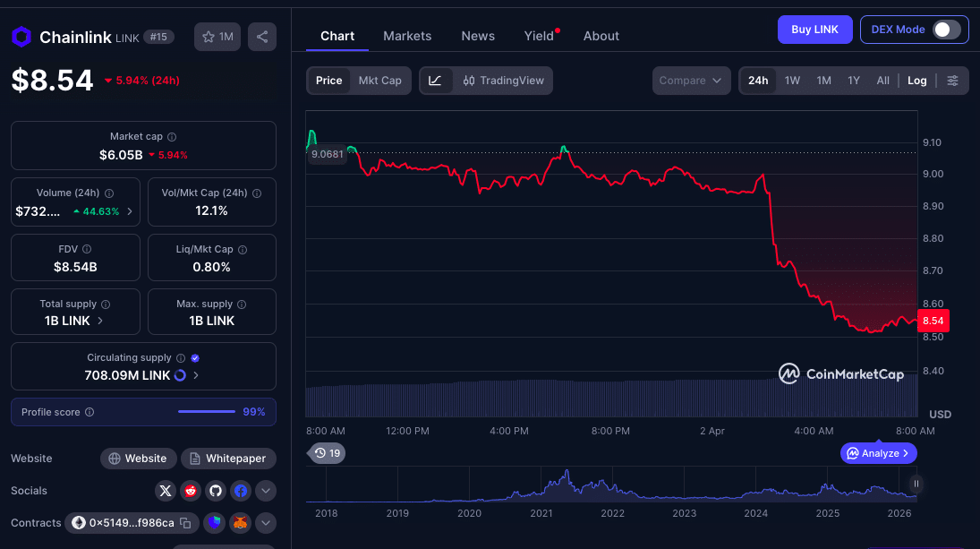The width and height of the screenshot is (980, 549).
Task: Click Vol/Mkt Cap (24h) info icon
Action: [x=257, y=193]
